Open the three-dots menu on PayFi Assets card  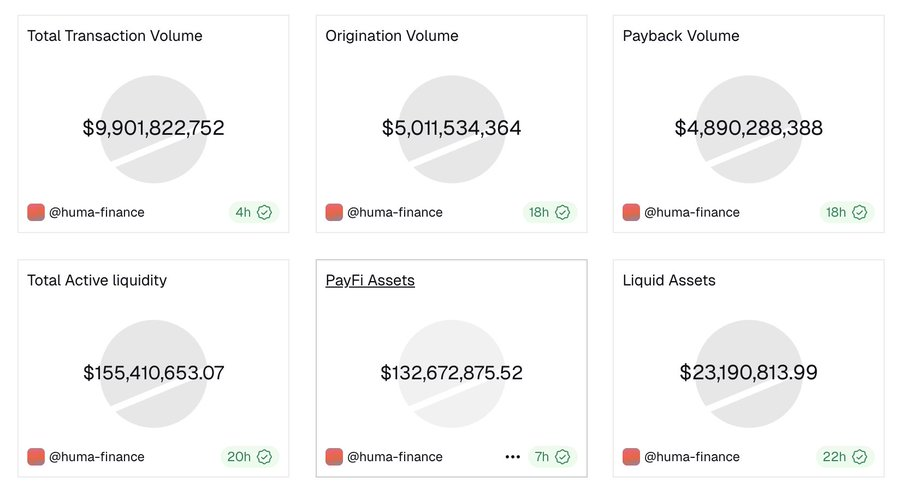[513, 457]
